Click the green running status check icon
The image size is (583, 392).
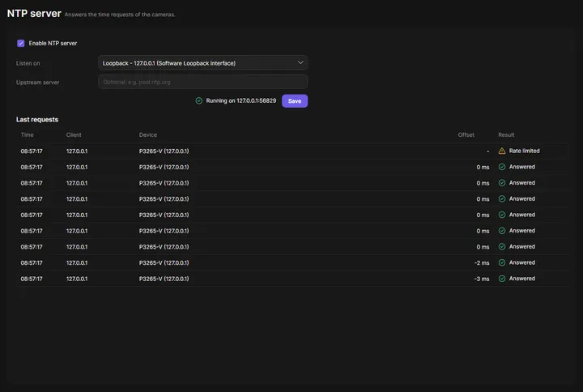click(199, 100)
